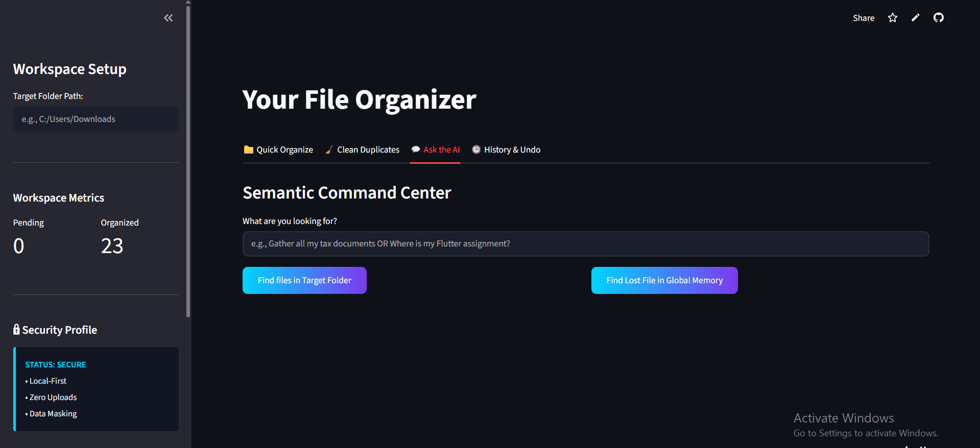Click the pencil edit icon
The width and height of the screenshot is (980, 448).
[x=916, y=18]
